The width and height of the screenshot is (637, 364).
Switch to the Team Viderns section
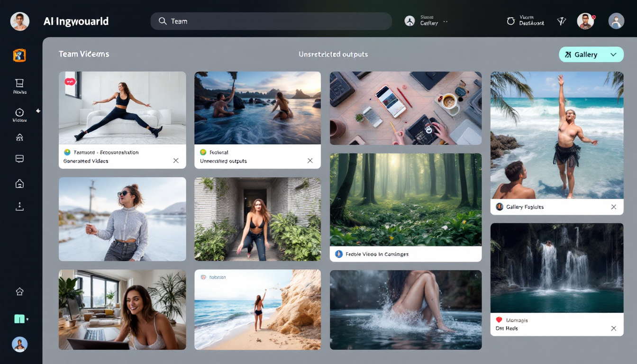83,54
